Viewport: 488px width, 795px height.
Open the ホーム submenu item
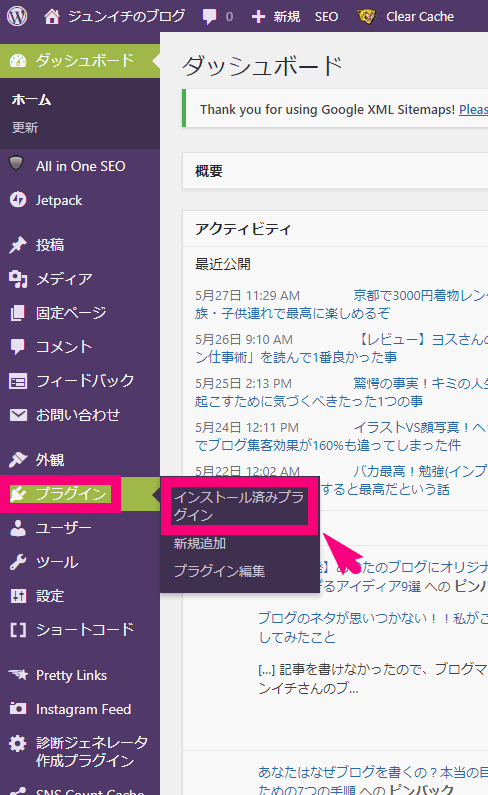(31, 100)
